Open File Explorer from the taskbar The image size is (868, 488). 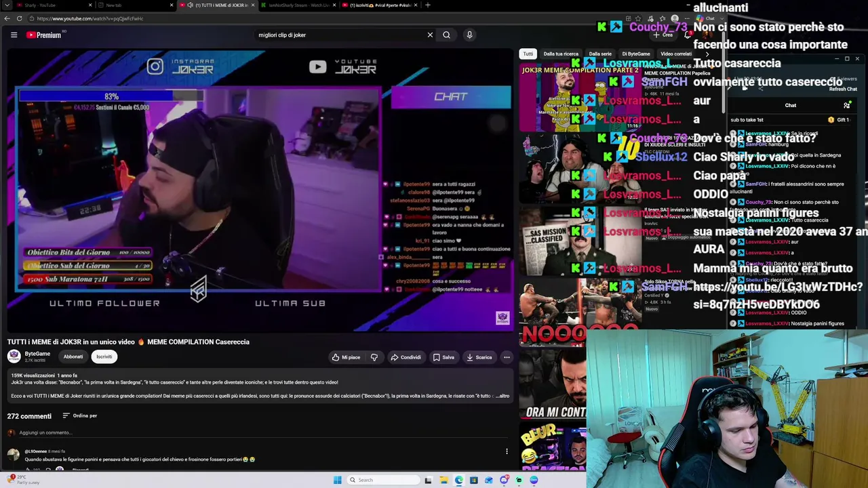443,480
